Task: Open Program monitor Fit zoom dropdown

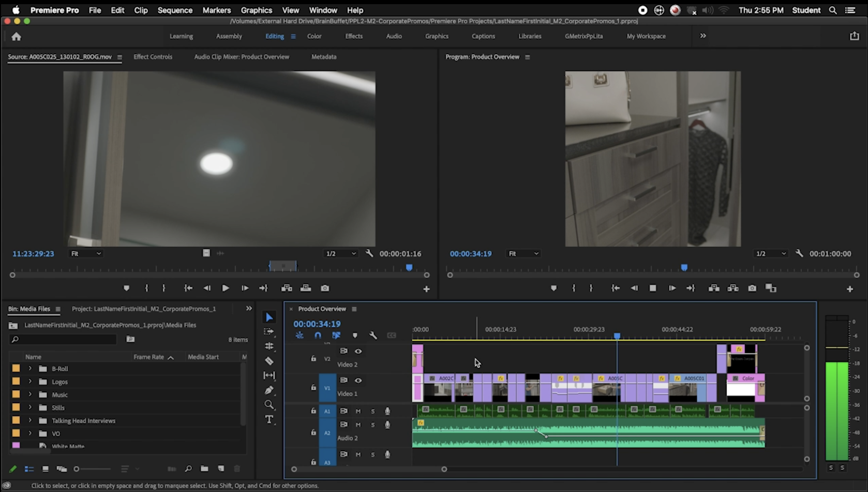Action: pos(523,254)
